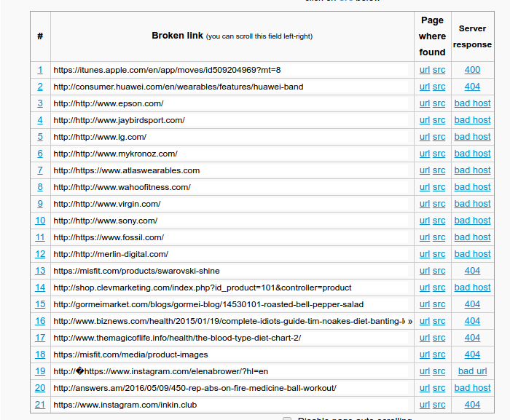Click the bad url response link
The image size is (510, 420).
[x=472, y=371]
